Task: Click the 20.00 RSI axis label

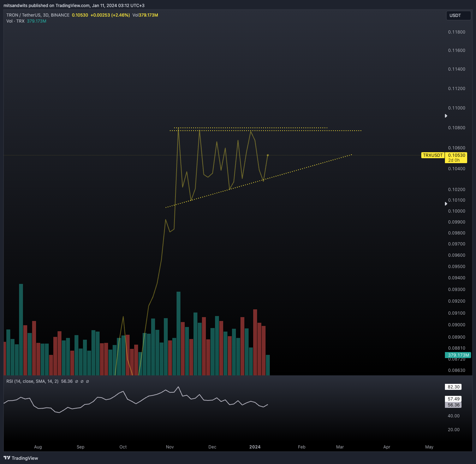Action: 453,430
